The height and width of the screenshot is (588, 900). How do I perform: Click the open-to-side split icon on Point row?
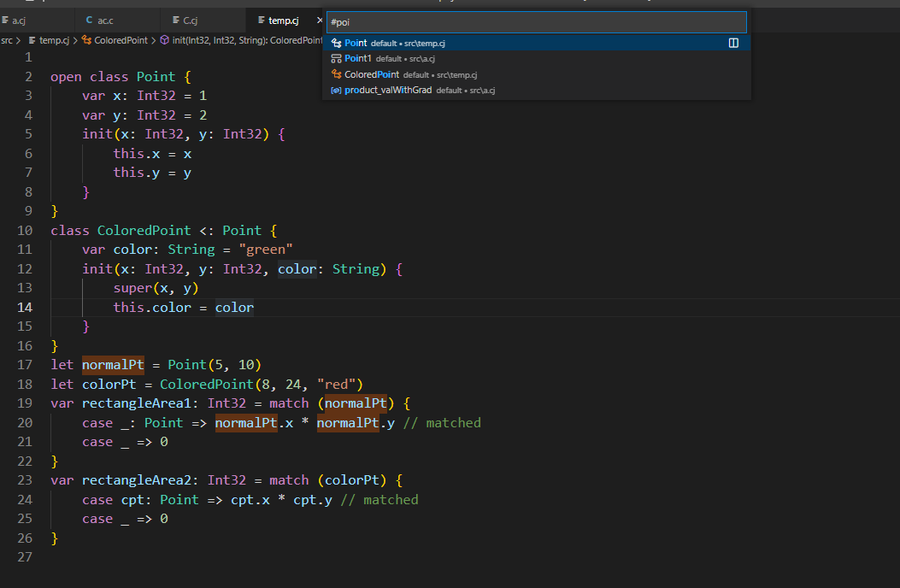(732, 43)
